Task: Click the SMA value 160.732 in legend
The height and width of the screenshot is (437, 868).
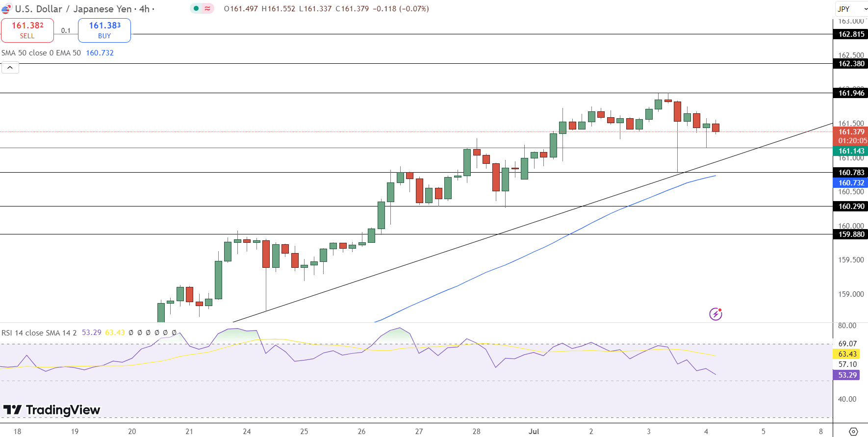Action: (100, 53)
